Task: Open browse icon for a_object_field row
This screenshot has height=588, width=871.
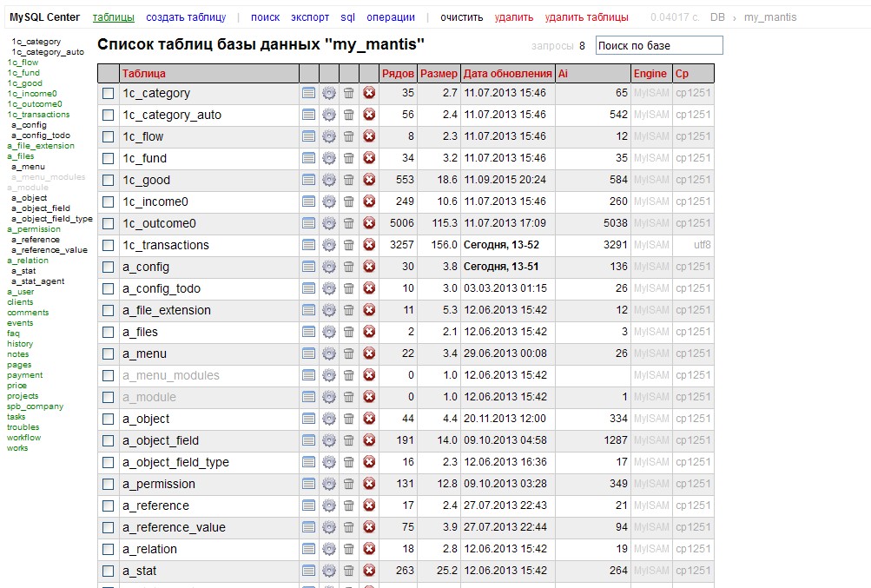Action: point(309,440)
